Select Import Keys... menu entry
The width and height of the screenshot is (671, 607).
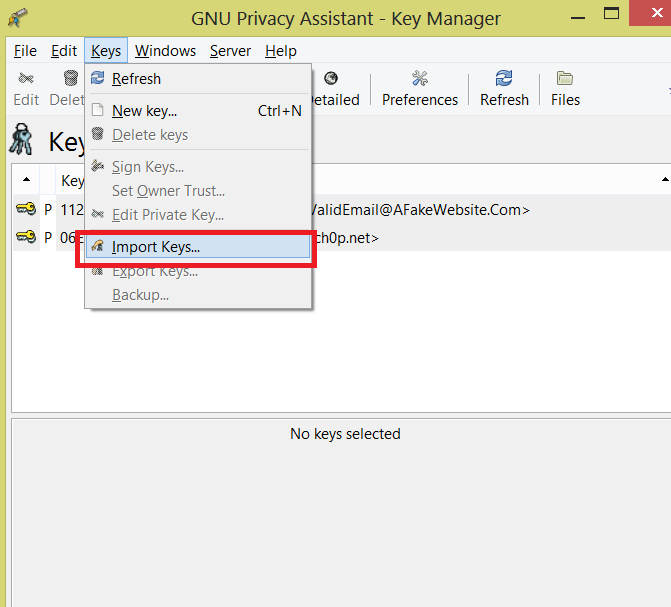(198, 247)
